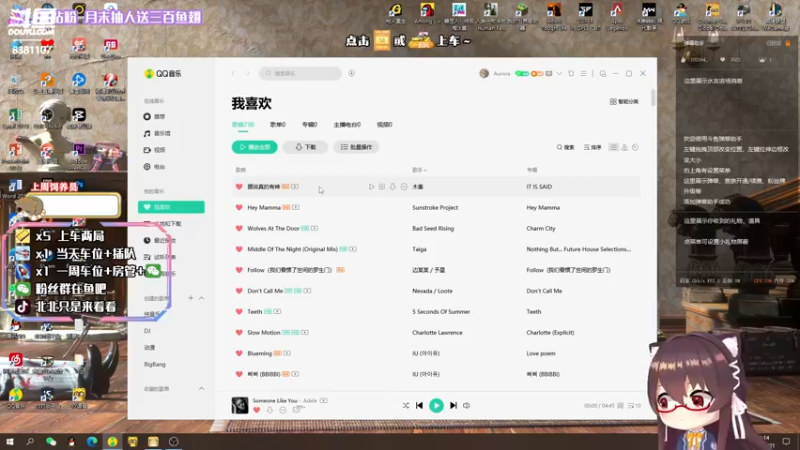The height and width of the screenshot is (450, 800).
Task: Toggle heart on Blueming row
Action: [x=239, y=354]
